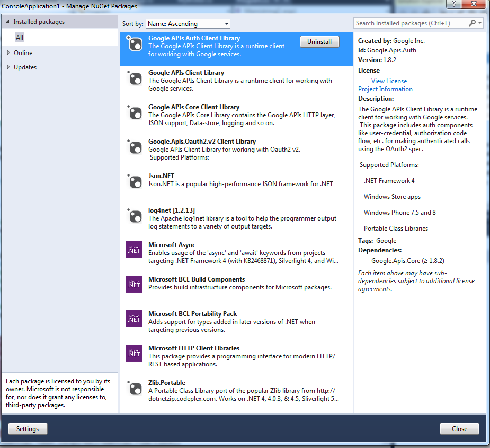Select the Google APIs Client Library package title

pyautogui.click(x=186, y=73)
